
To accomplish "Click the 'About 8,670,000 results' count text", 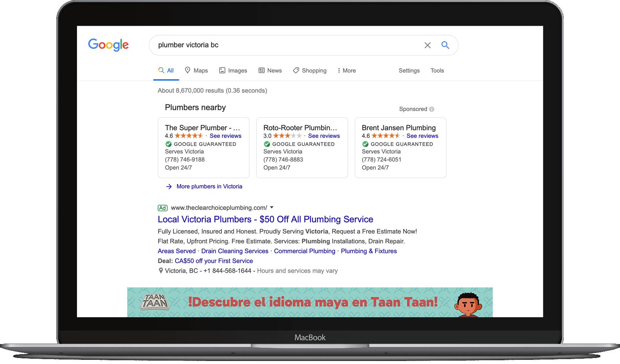I will (212, 91).
